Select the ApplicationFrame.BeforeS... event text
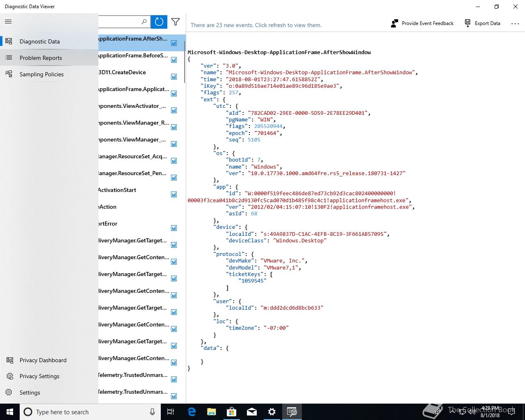525x420 pixels. click(x=133, y=55)
